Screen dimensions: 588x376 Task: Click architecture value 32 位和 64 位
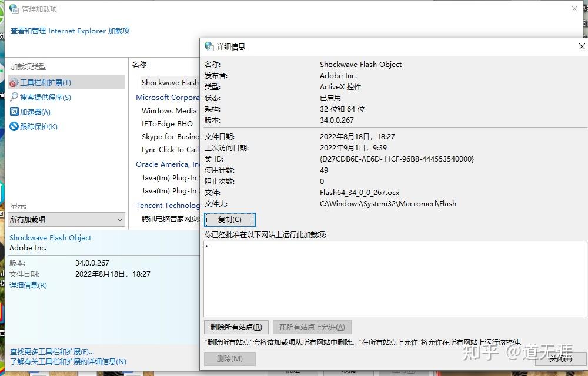click(342, 109)
